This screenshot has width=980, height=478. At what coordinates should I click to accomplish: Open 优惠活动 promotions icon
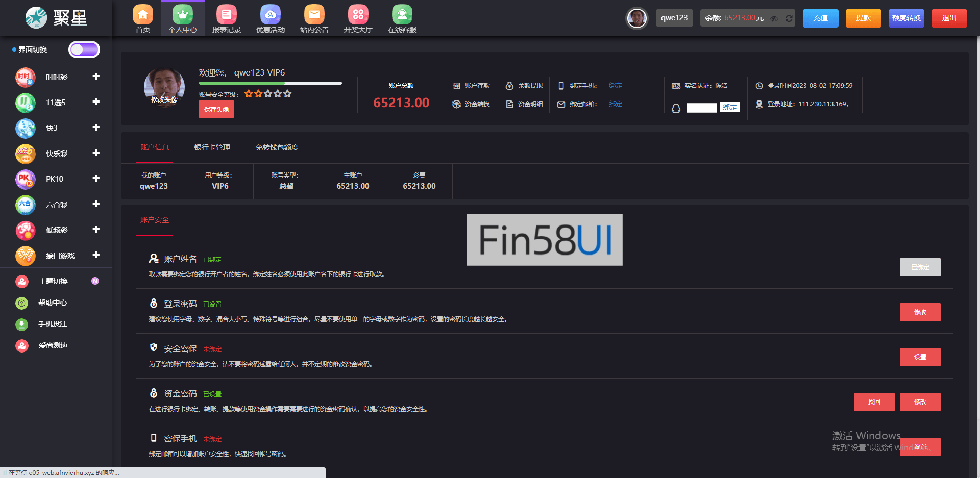click(270, 15)
